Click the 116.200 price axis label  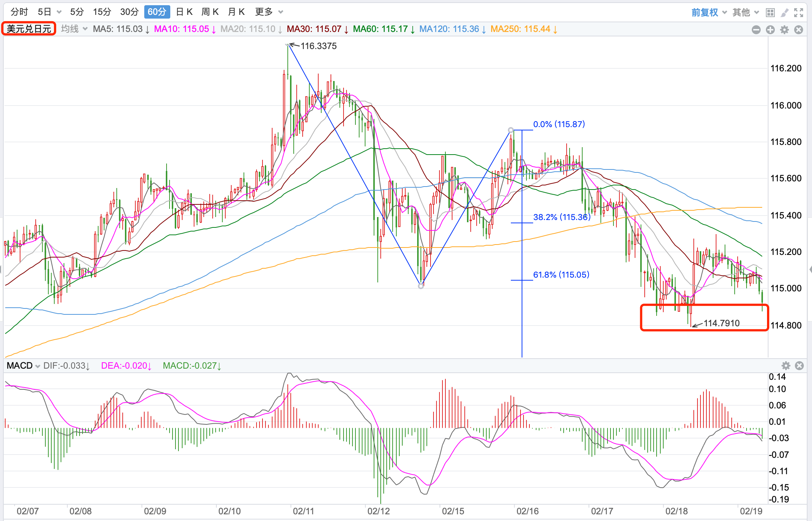tap(786, 68)
